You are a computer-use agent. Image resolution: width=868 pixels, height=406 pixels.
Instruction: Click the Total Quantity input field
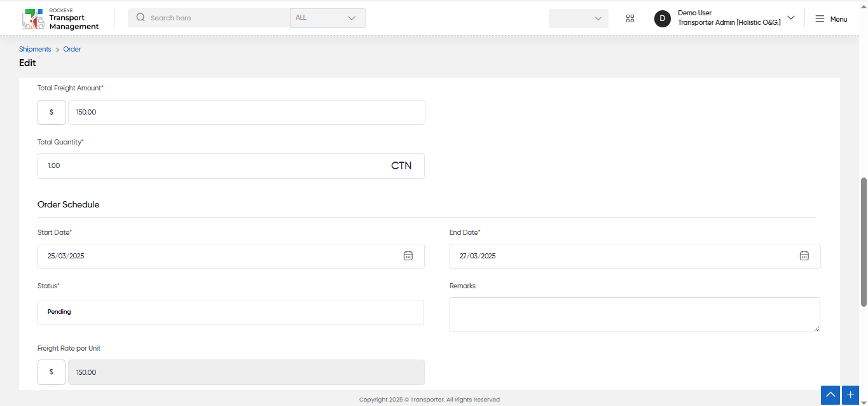click(231, 166)
